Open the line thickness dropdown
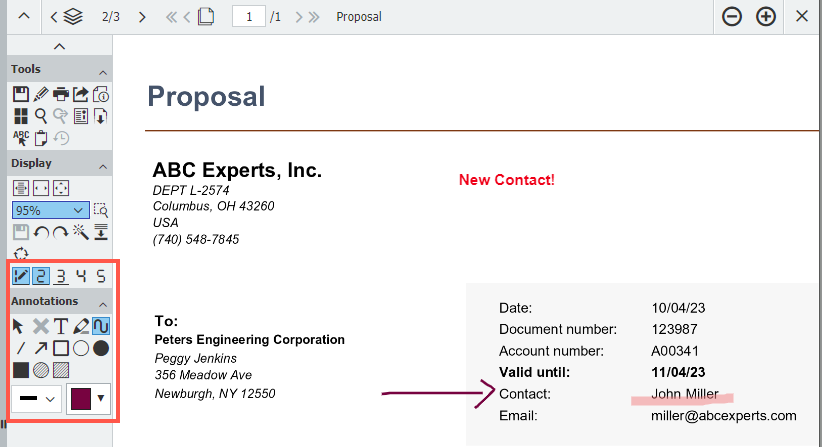The height and width of the screenshot is (447, 822). click(35, 398)
